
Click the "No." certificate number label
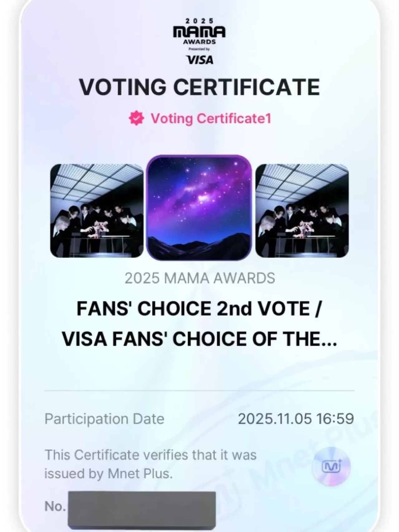(55, 506)
